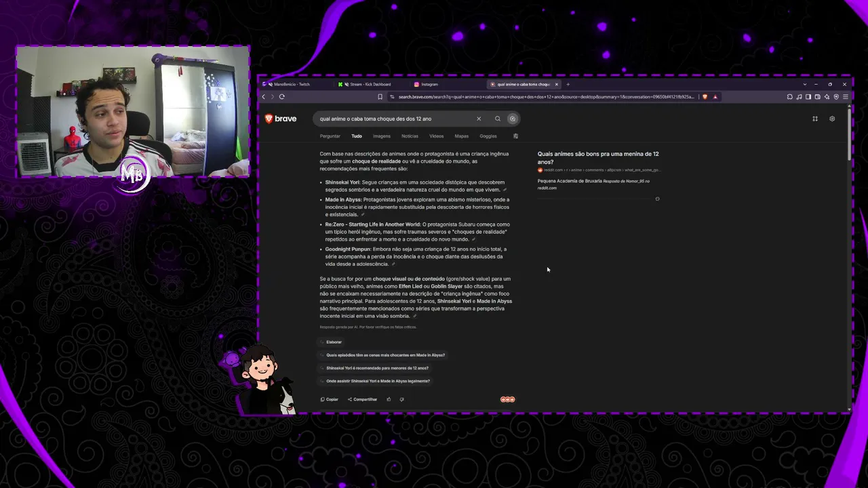The height and width of the screenshot is (488, 868).
Task: Reload the Brave search page
Action: pyautogui.click(x=281, y=96)
